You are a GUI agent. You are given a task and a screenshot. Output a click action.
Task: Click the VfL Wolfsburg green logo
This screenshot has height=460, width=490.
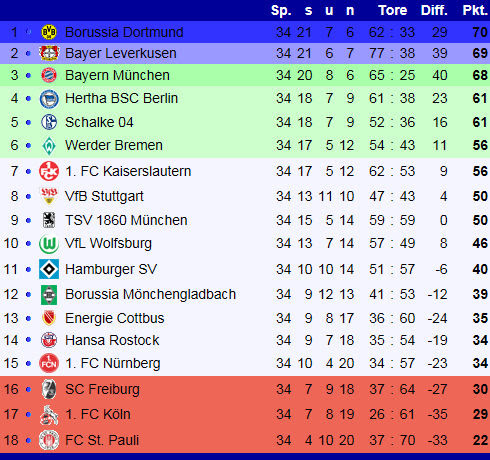point(49,244)
